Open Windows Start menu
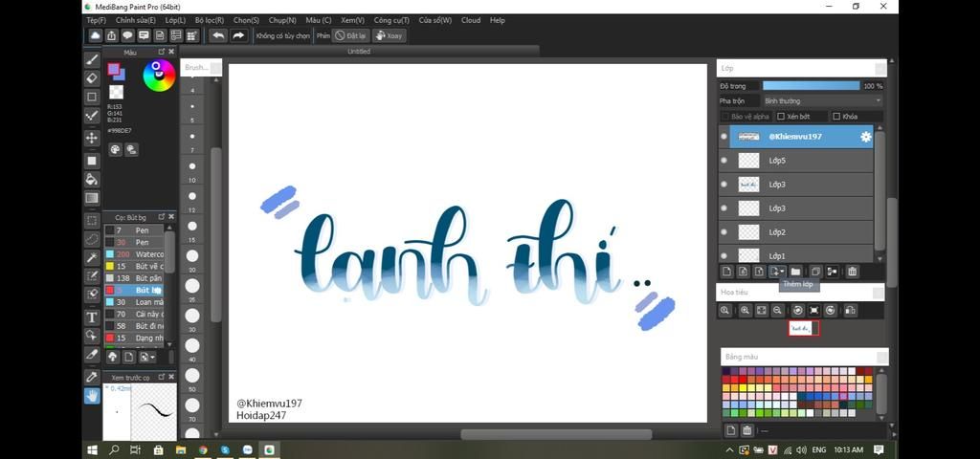 93,449
